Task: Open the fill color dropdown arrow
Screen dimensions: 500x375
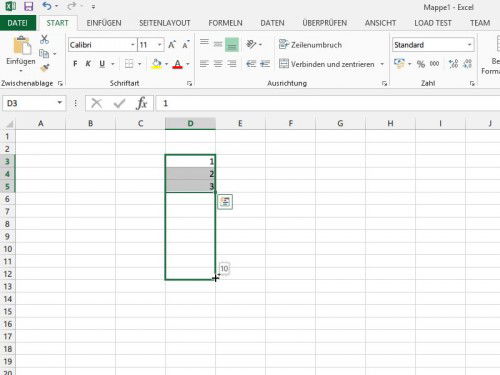Action: pos(166,64)
